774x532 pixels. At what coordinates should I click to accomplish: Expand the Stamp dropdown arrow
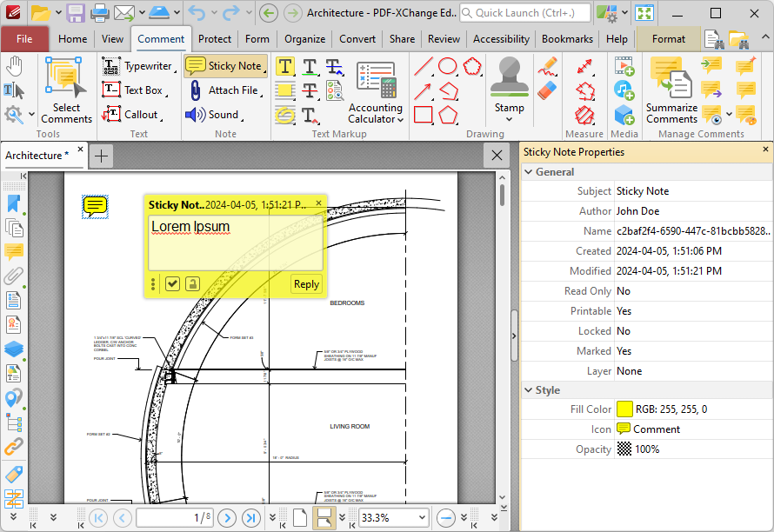pyautogui.click(x=509, y=119)
